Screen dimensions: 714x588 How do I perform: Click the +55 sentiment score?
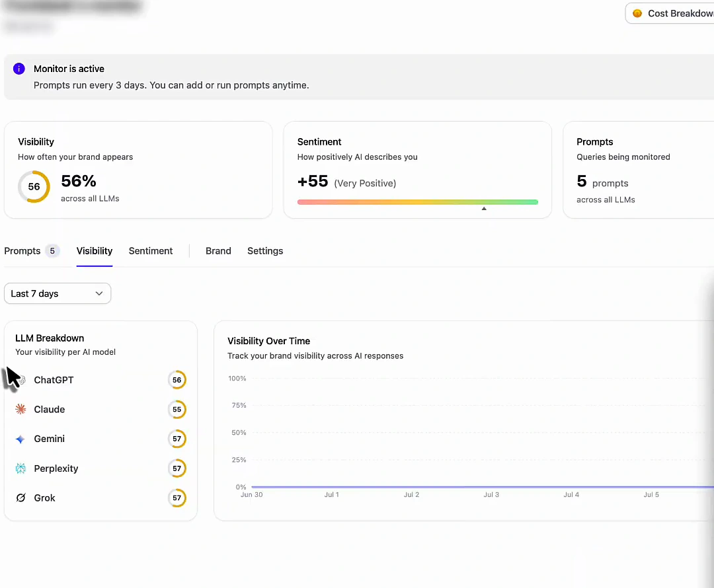tap(312, 181)
